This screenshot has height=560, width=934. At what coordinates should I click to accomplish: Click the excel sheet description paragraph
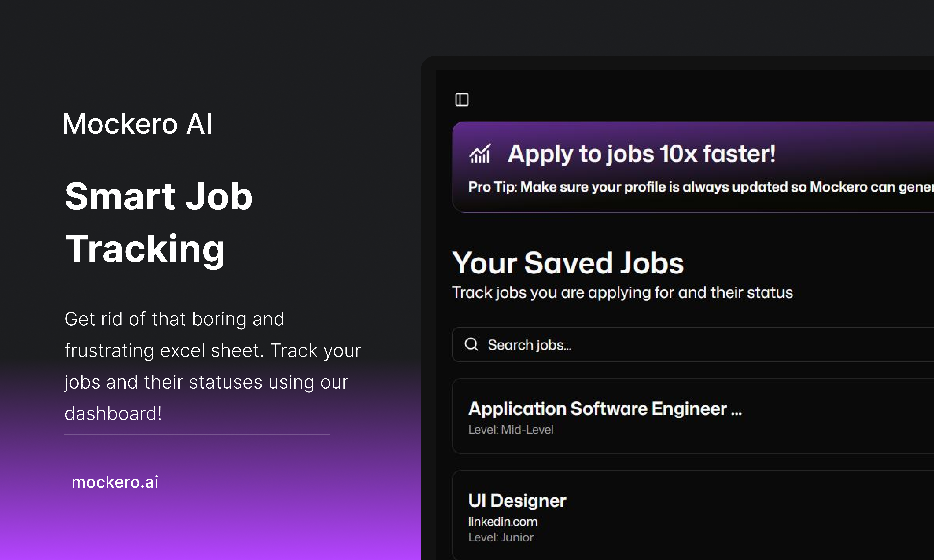pos(211,366)
